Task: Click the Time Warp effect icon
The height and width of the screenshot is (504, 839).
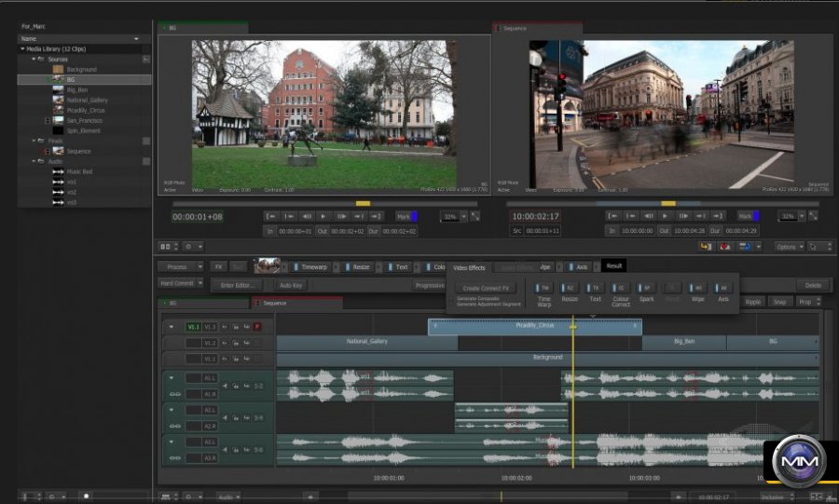Action: tap(544, 288)
